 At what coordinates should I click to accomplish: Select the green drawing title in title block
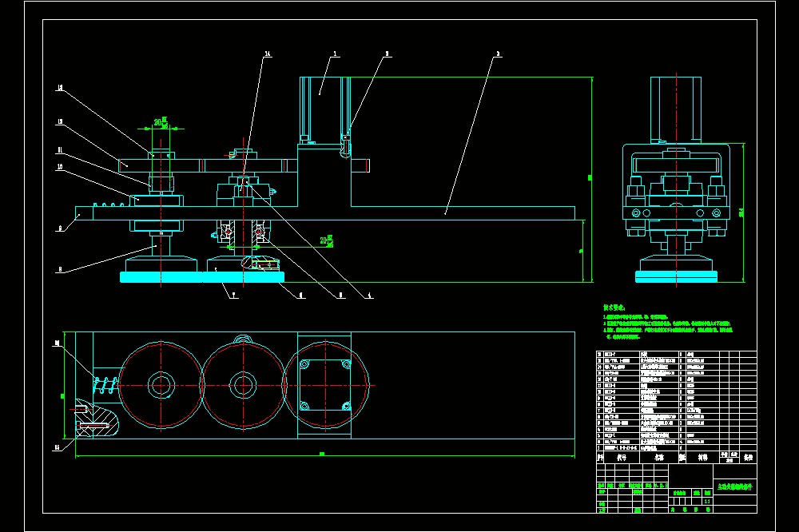click(735, 486)
